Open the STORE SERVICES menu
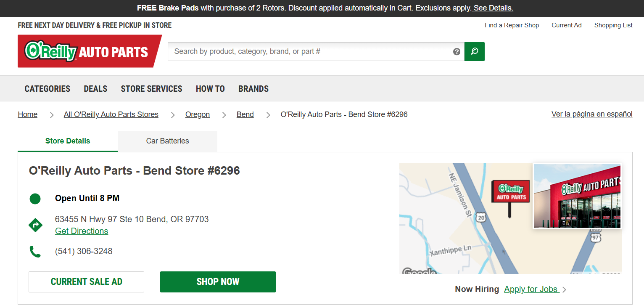This screenshot has height=308, width=644. [151, 89]
